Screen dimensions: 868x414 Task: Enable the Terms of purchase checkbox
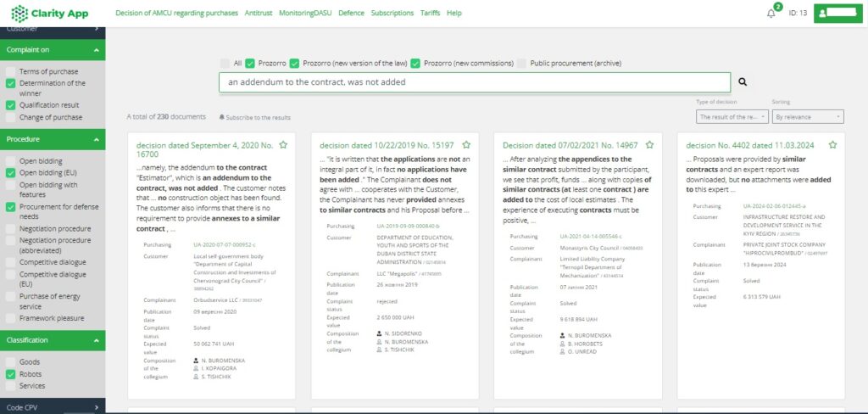click(10, 72)
